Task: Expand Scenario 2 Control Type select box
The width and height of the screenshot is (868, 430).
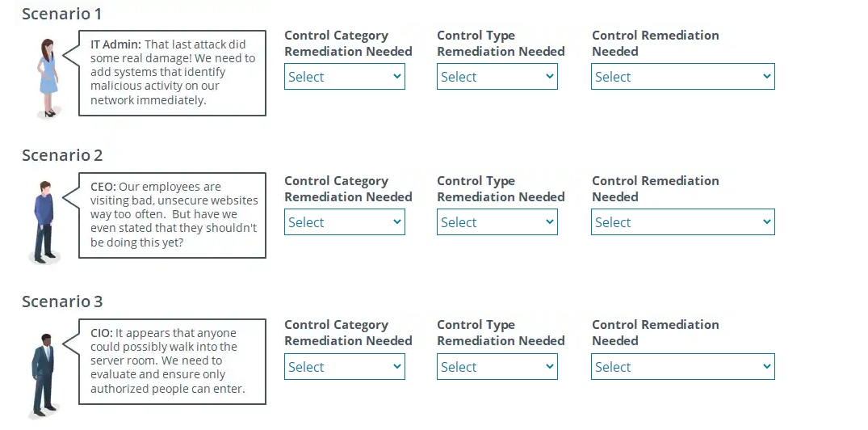Action: [497, 222]
